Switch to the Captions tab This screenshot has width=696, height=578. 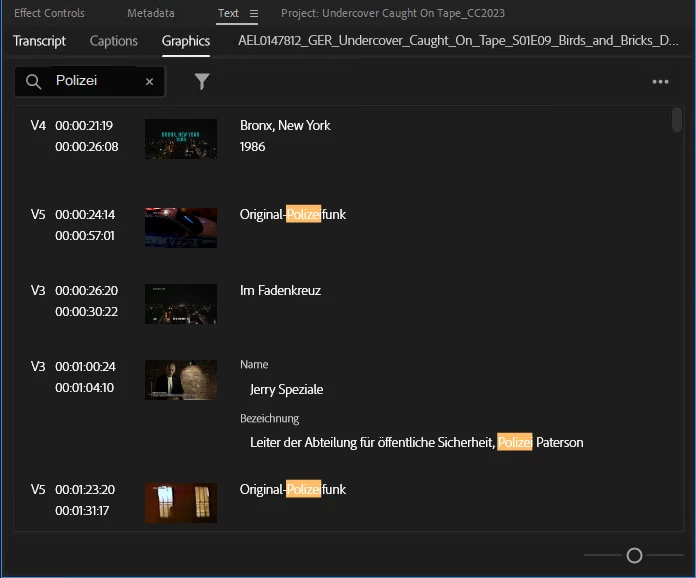(114, 41)
